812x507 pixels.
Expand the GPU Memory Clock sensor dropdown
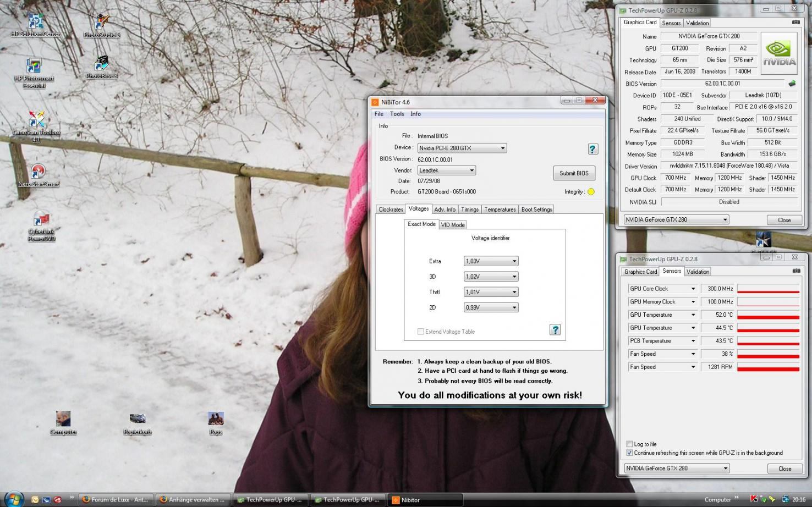693,302
